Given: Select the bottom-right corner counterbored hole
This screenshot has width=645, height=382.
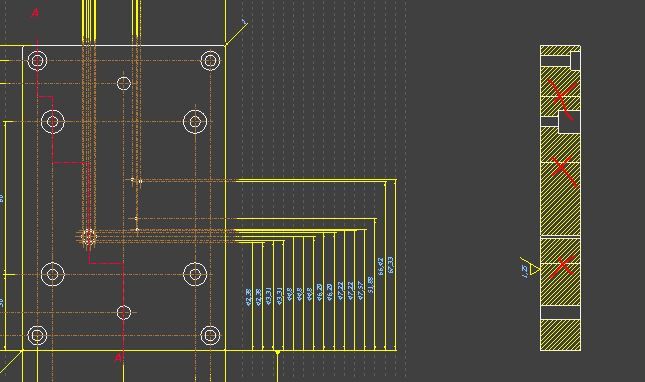Looking at the screenshot, I should point(210,335).
